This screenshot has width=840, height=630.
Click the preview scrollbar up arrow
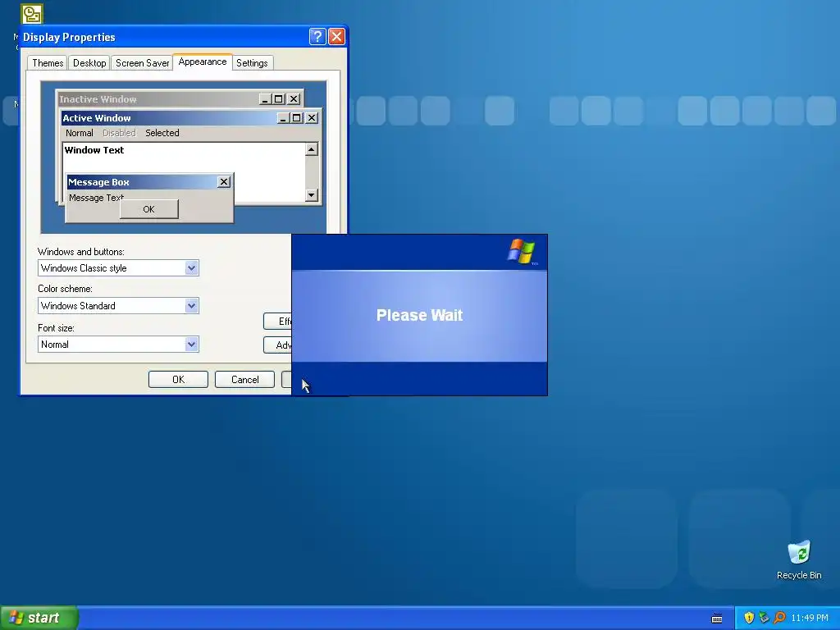(312, 149)
